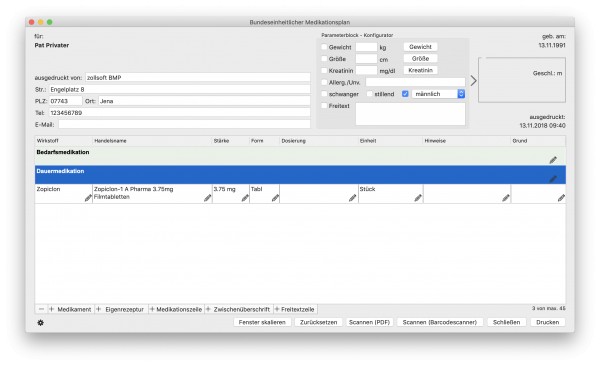
Task: Uncheck the checkbox beside the männlich dropdown
Action: tap(405, 94)
